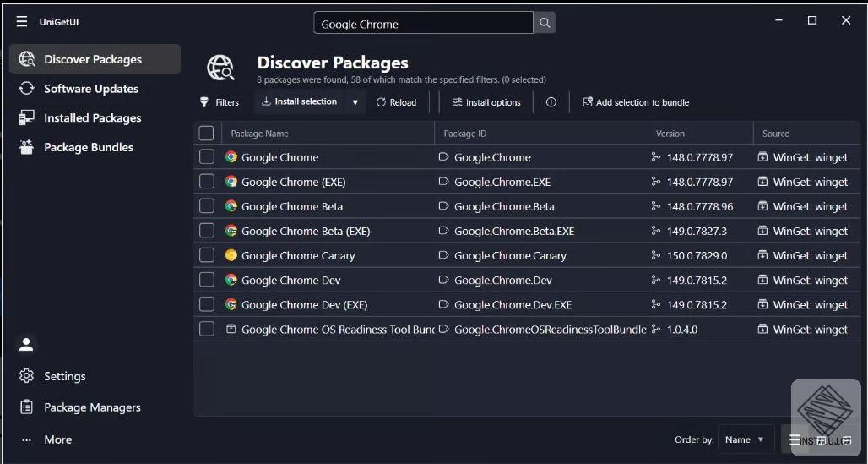Click the WinGet source icon in Google.Chrome.Dev.EXE row
This screenshot has width=868, height=464.
[x=762, y=304]
